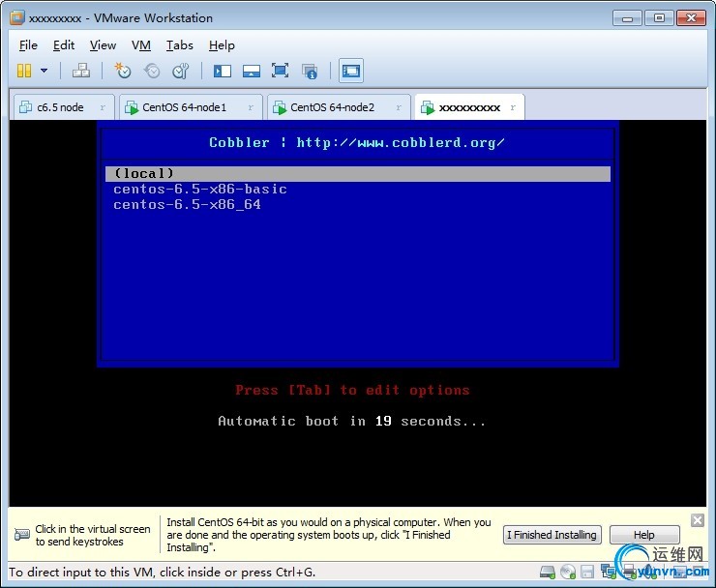This screenshot has width=716, height=588.
Task: Suspend the virtual machine with the pause icon
Action: click(x=24, y=71)
